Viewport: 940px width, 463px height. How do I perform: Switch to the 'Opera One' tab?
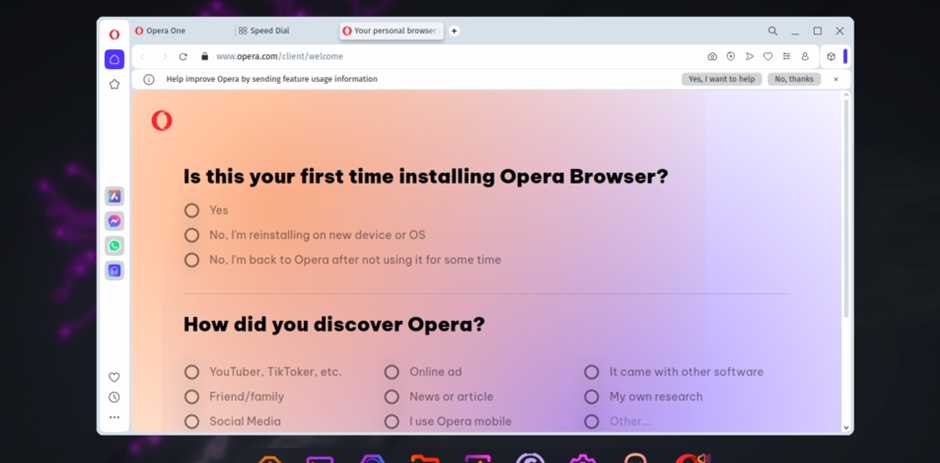pos(182,31)
